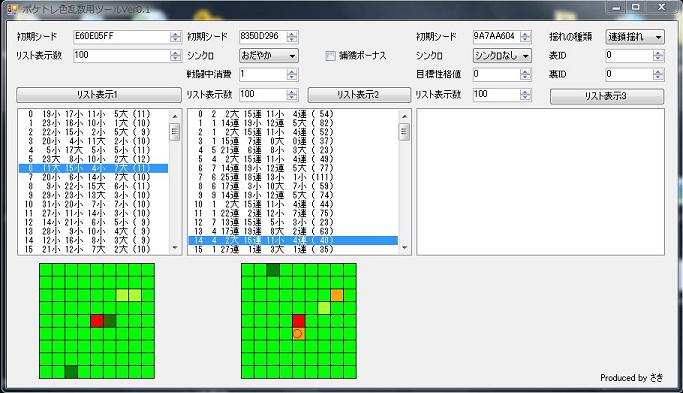Click the 表ID spinner arrows

[659, 55]
